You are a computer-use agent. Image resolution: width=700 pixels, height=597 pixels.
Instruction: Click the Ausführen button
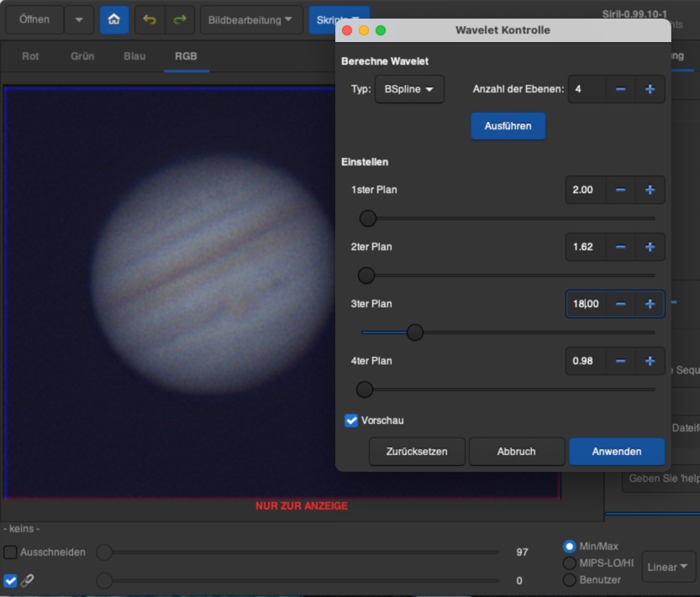pyautogui.click(x=508, y=126)
